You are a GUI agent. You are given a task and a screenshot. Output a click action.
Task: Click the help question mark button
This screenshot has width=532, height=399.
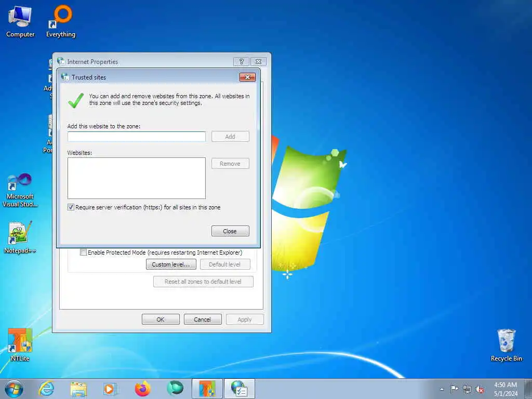click(241, 61)
